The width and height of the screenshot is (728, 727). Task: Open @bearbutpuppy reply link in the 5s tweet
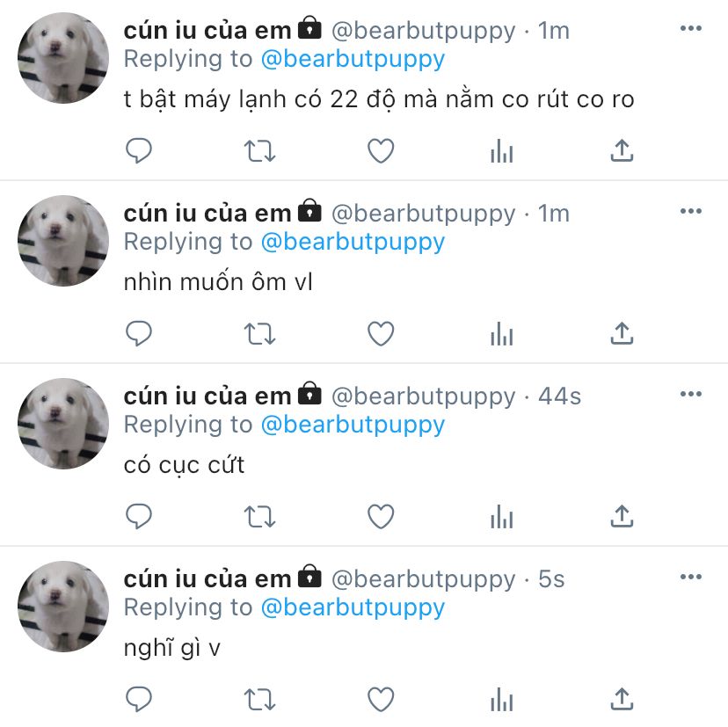(x=353, y=607)
